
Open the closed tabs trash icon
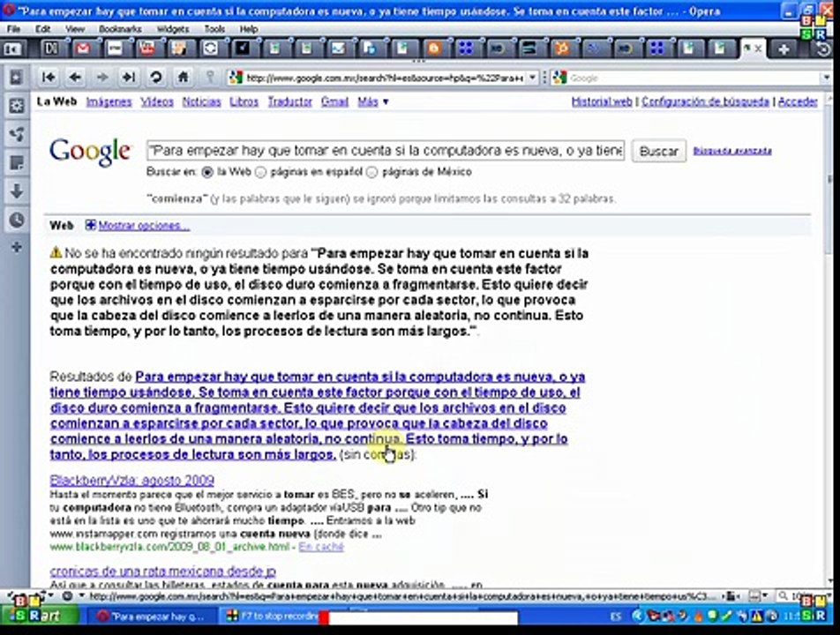823,49
